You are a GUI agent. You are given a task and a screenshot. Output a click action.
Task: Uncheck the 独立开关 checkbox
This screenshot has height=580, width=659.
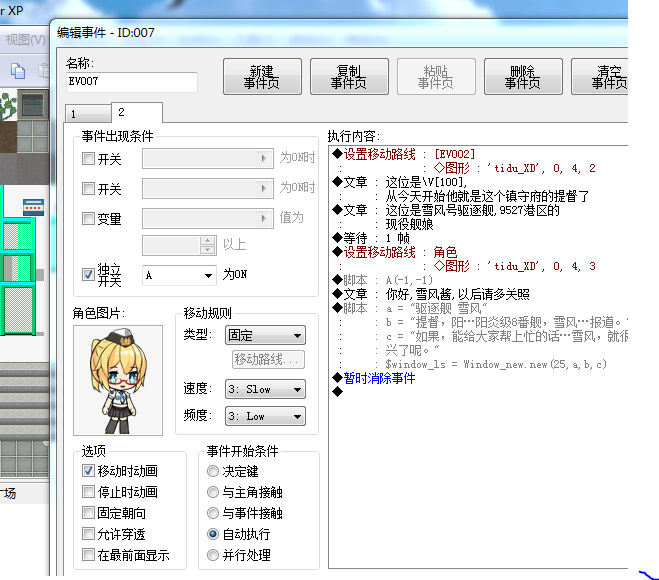[x=88, y=274]
